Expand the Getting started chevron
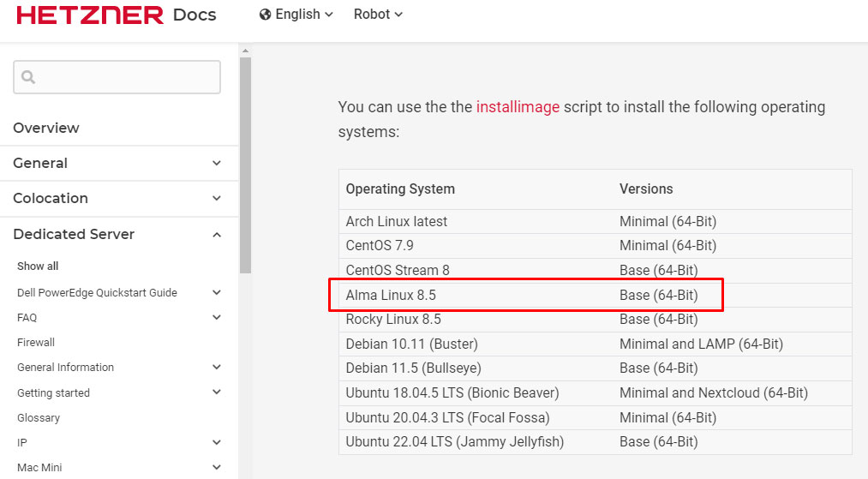Image resolution: width=868 pixels, height=479 pixels. [217, 392]
